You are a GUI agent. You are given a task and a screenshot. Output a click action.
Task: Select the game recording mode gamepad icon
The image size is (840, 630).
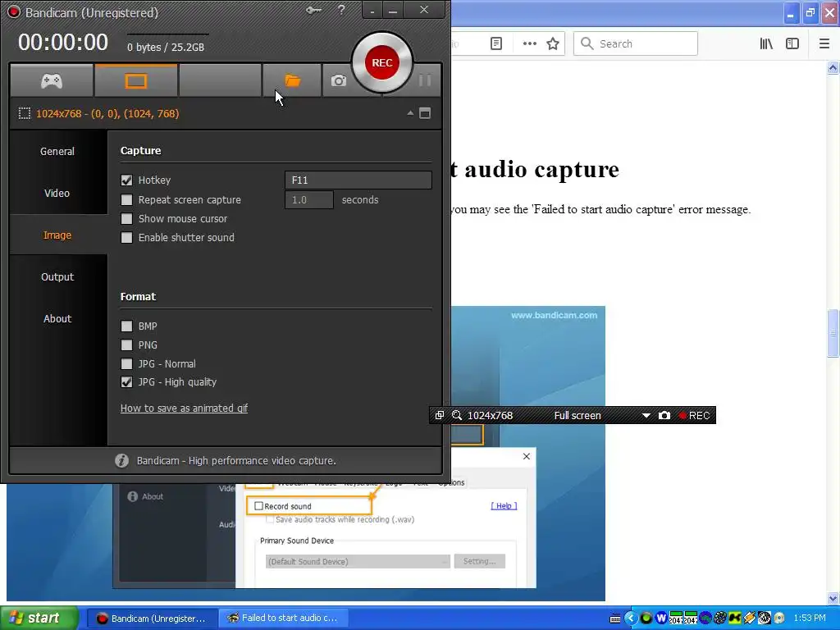(x=52, y=81)
